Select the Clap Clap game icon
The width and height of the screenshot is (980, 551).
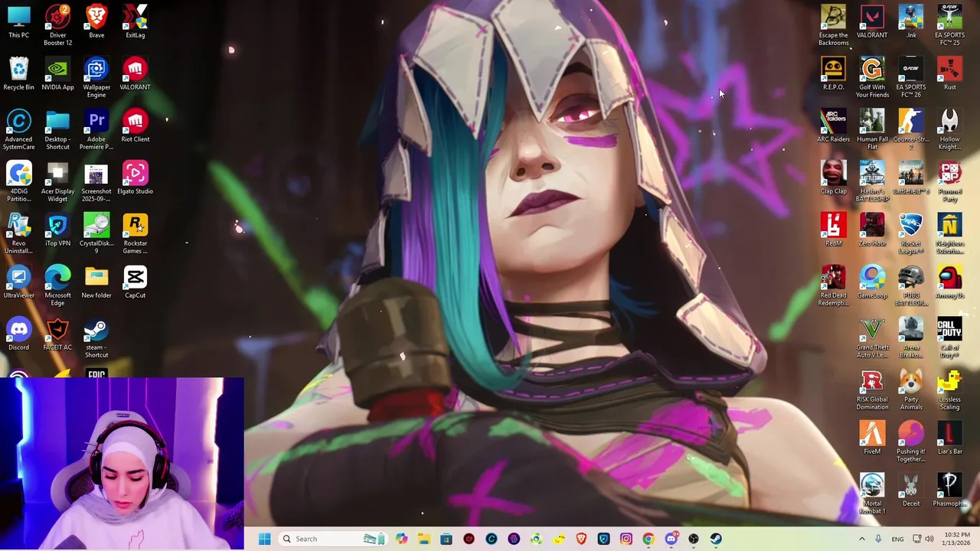[x=834, y=178]
